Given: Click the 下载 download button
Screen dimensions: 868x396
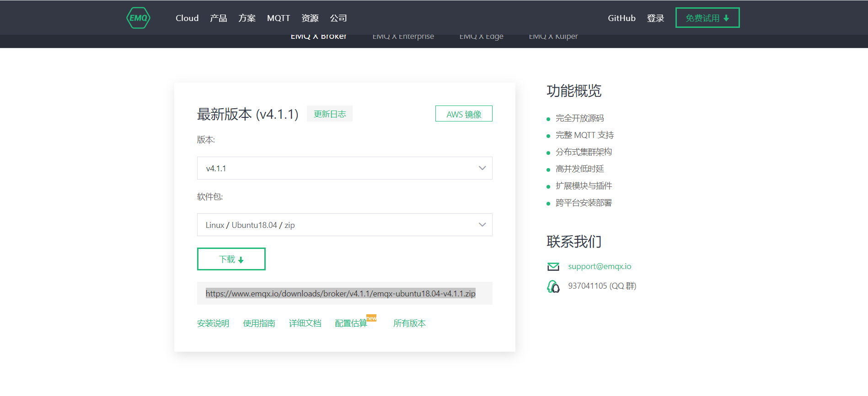Looking at the screenshot, I should point(231,259).
